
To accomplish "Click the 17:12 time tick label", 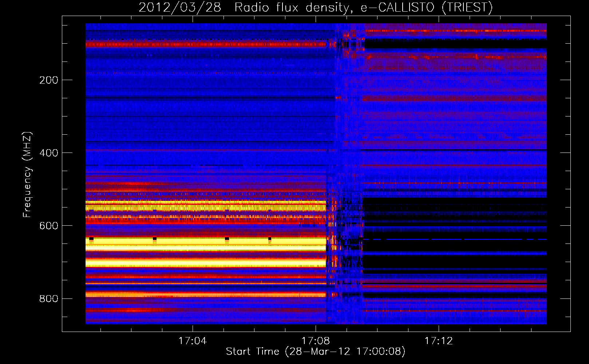I will pyautogui.click(x=439, y=341).
